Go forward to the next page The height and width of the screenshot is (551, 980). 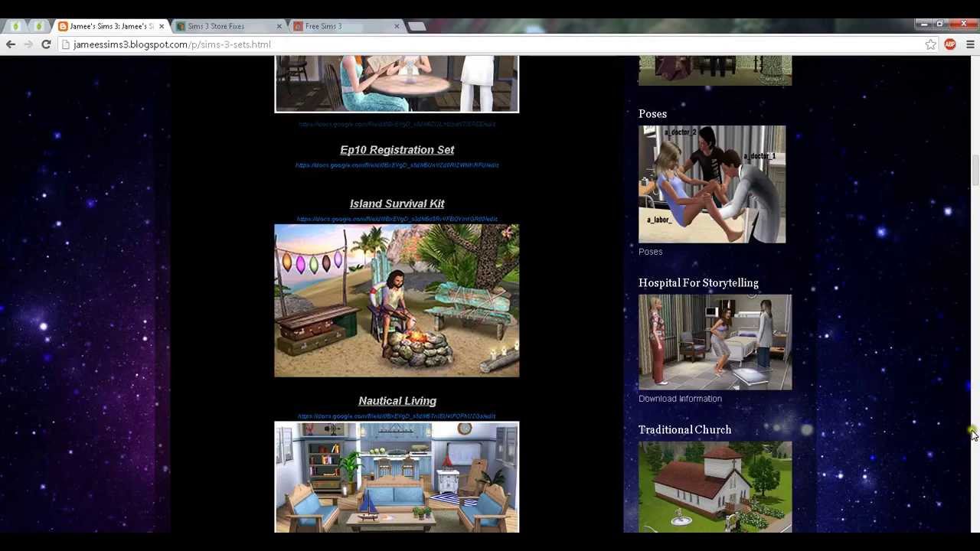click(28, 44)
